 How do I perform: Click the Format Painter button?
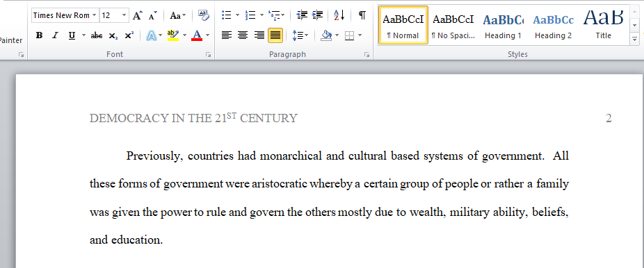12,40
